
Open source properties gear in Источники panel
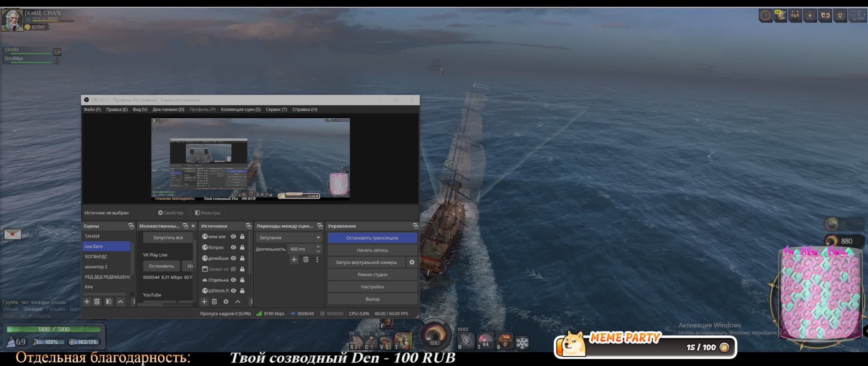[226, 302]
